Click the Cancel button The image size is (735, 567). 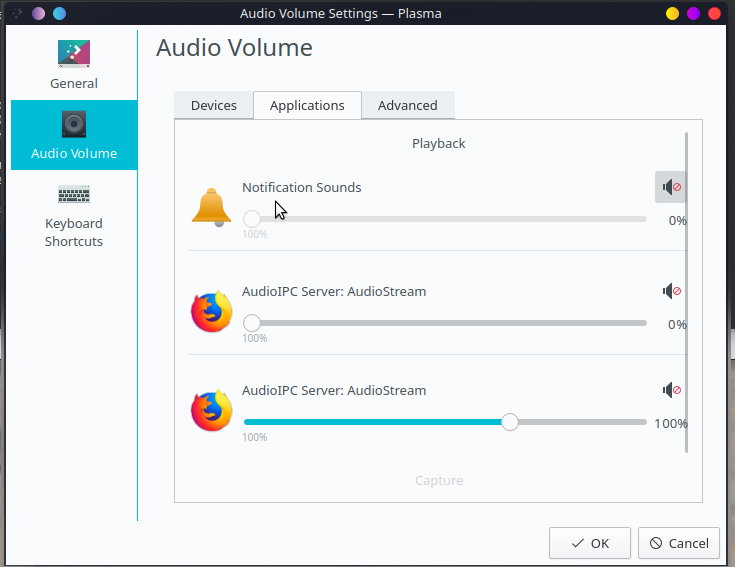[x=679, y=543]
